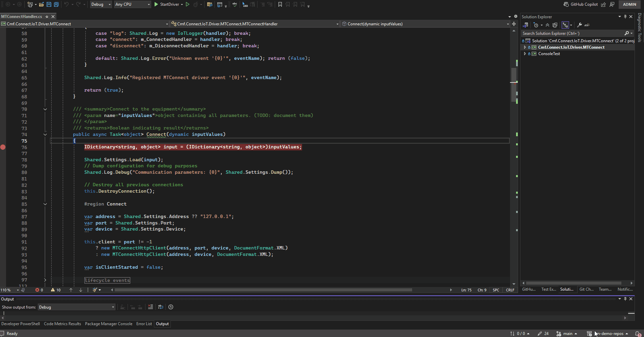Open the Diagnostic Tools side tab
The width and height of the screenshot is (644, 337).
click(x=639, y=27)
